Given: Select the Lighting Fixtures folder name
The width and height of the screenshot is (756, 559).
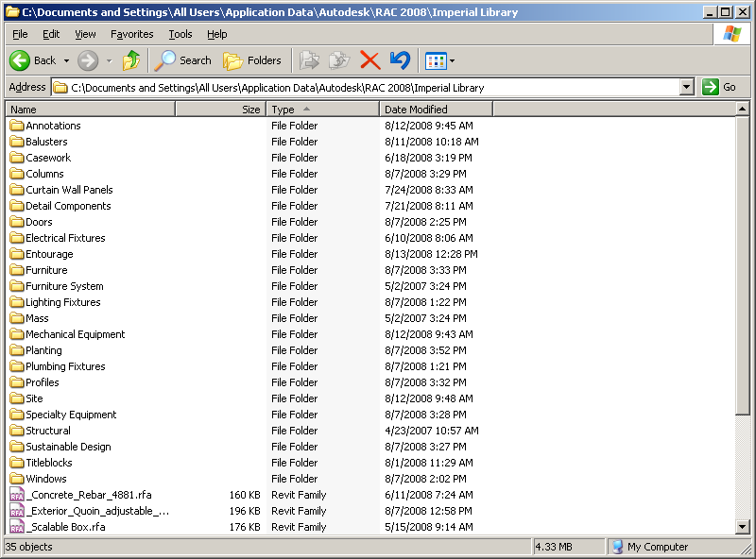Looking at the screenshot, I should [x=62, y=302].
